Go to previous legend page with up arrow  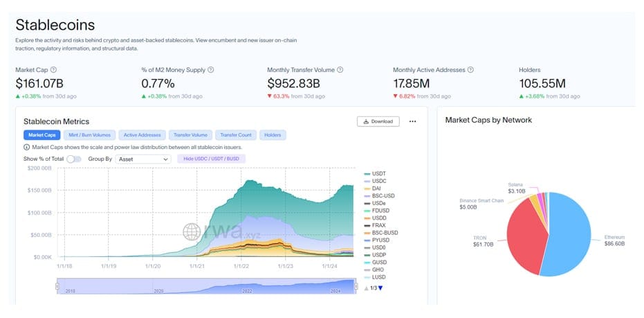[x=367, y=288]
